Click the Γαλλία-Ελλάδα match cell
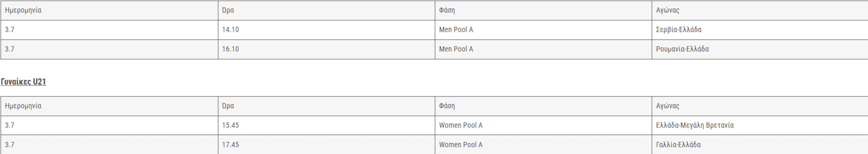The height and width of the screenshot is (154, 868). [760, 145]
